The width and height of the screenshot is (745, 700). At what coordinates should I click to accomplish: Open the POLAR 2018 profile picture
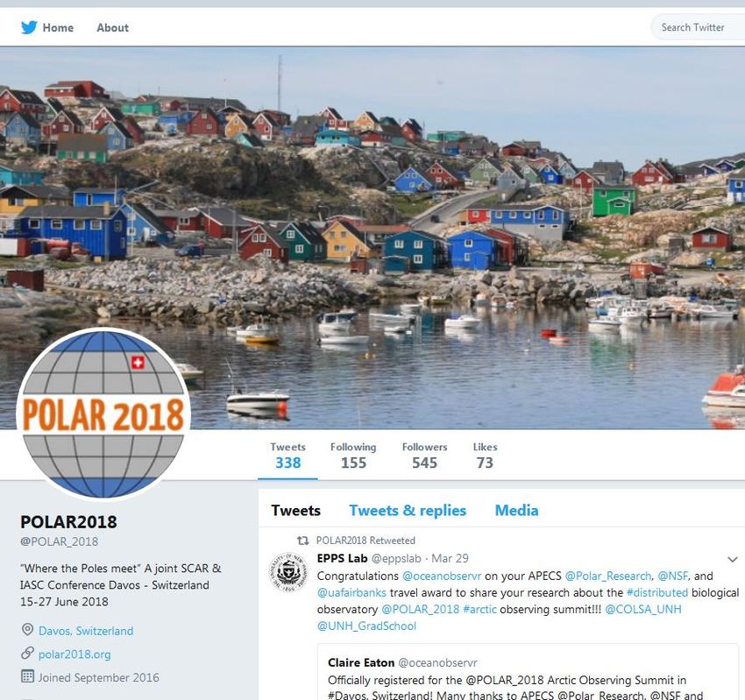[103, 414]
